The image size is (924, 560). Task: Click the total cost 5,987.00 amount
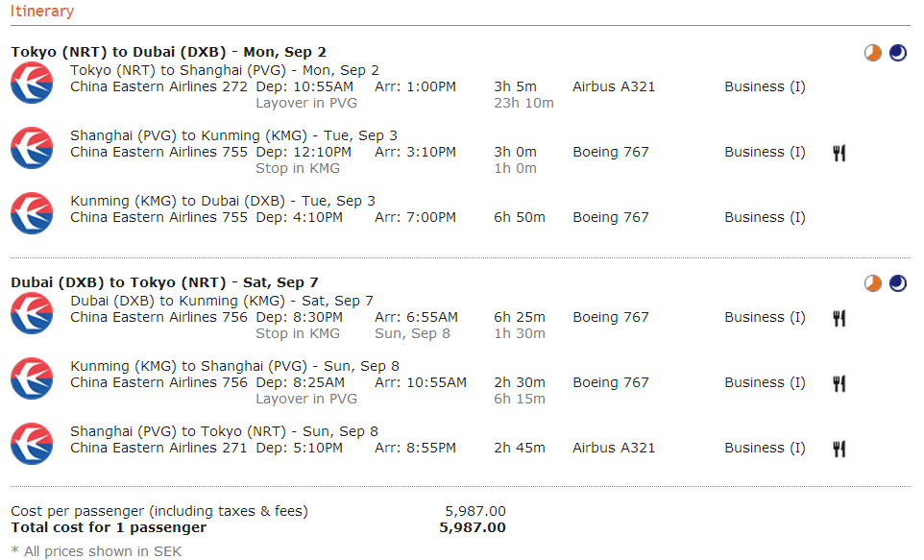pos(473,527)
